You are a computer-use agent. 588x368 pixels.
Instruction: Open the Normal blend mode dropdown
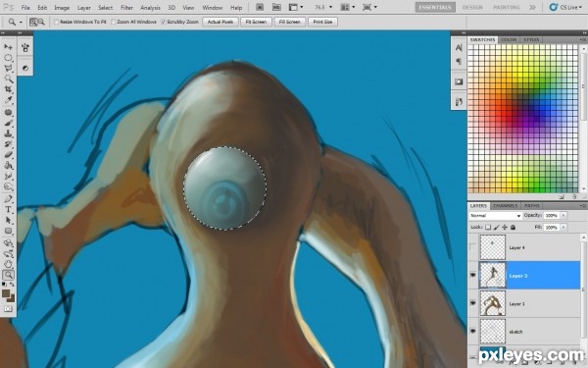point(495,216)
